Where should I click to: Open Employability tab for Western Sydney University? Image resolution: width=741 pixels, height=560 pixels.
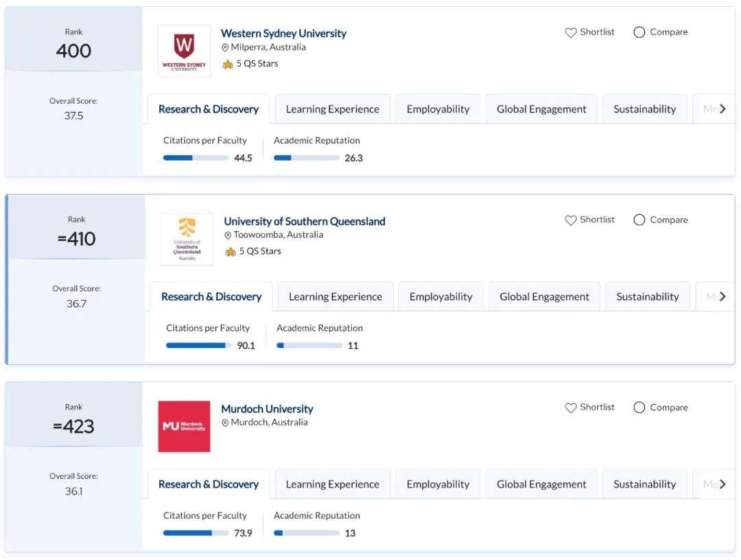point(438,109)
